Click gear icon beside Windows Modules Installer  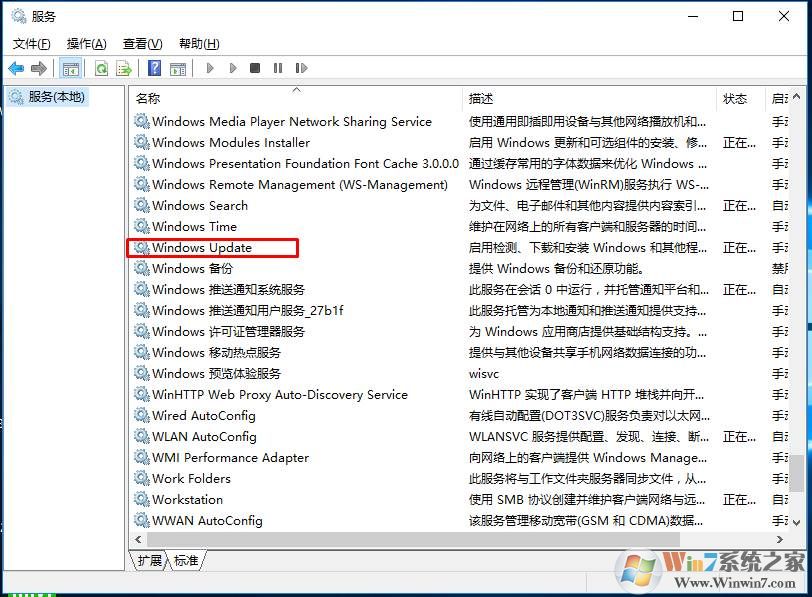pos(141,142)
